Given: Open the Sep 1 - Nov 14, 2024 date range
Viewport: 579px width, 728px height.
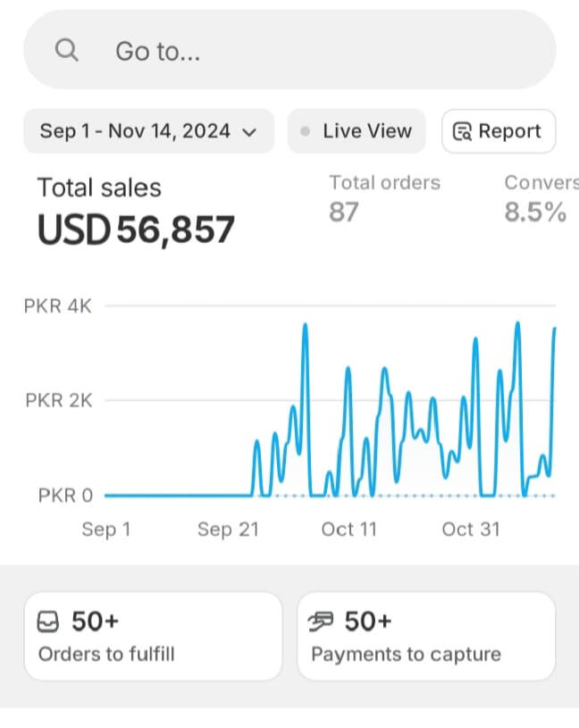Looking at the screenshot, I should (x=136, y=131).
